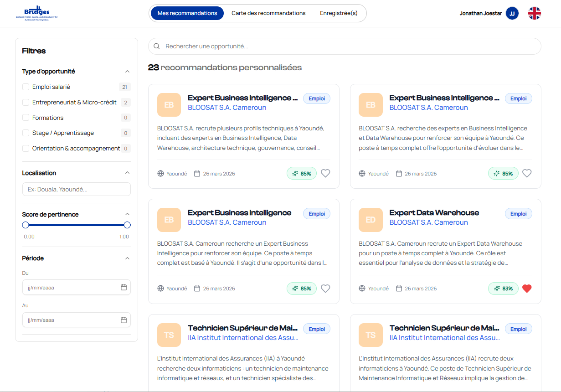This screenshot has height=392, width=561.
Task: Click the Filtres panel heading
Action: 34,51
